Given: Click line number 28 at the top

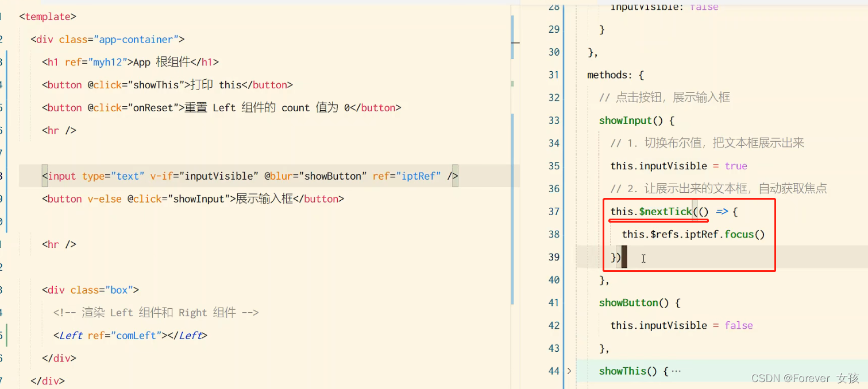Looking at the screenshot, I should (x=553, y=6).
